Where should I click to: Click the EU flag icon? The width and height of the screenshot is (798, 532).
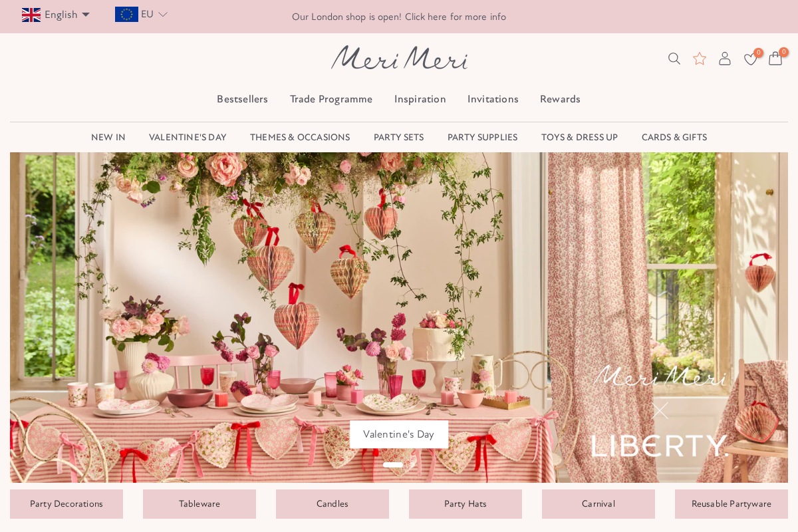(126, 13)
